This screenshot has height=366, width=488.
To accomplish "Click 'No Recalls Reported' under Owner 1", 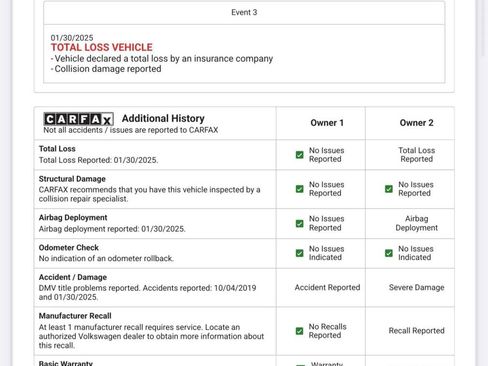I will (x=327, y=331).
